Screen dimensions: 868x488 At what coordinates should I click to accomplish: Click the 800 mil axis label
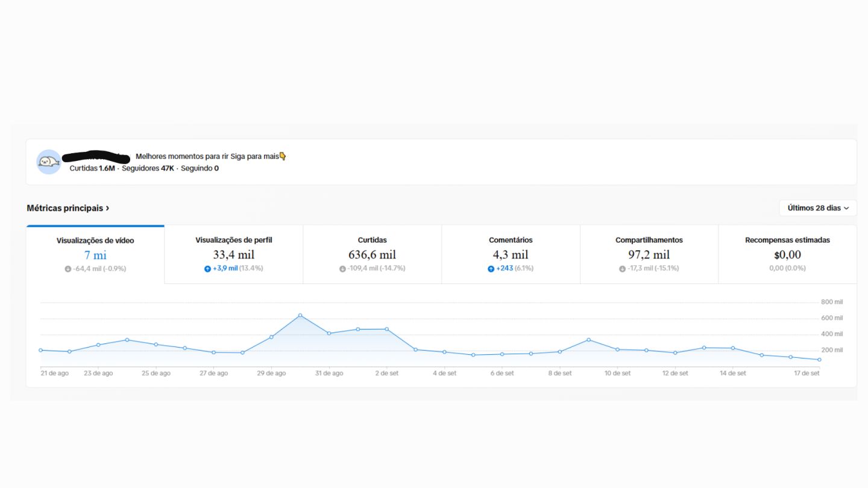tap(832, 302)
